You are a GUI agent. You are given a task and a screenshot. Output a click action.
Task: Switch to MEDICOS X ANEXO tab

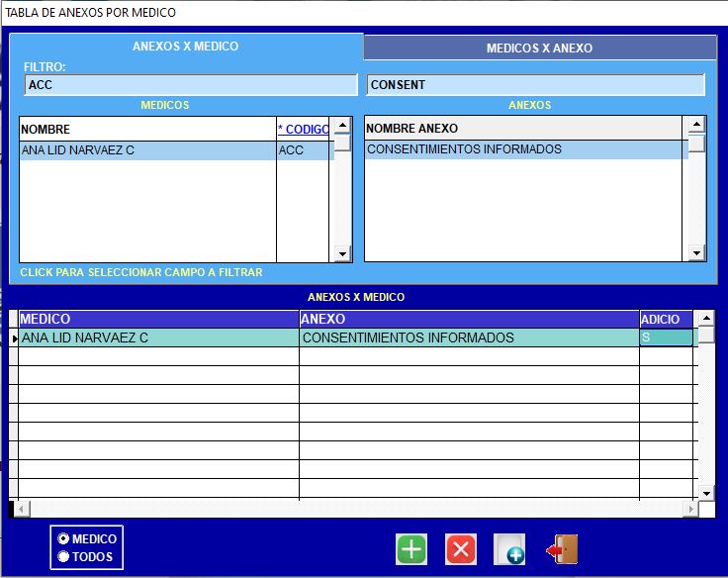[x=539, y=48]
